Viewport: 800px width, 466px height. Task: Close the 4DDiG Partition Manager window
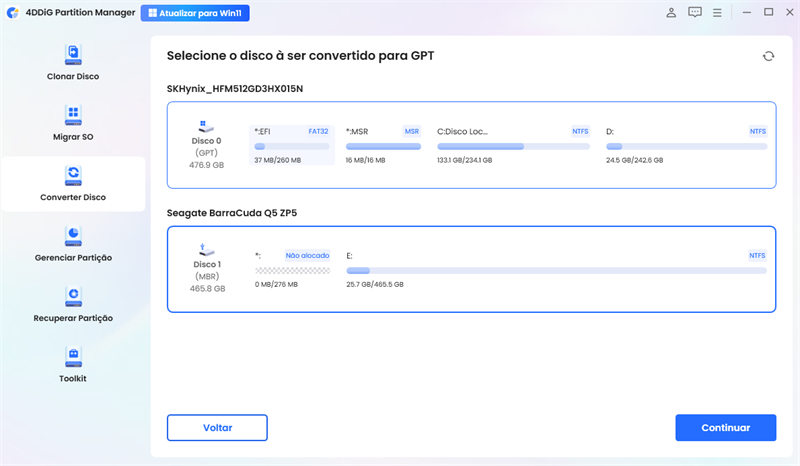point(789,12)
